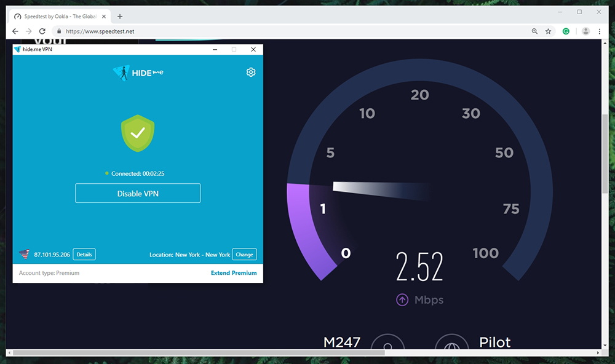Go back in the Chrome browser

(x=15, y=31)
